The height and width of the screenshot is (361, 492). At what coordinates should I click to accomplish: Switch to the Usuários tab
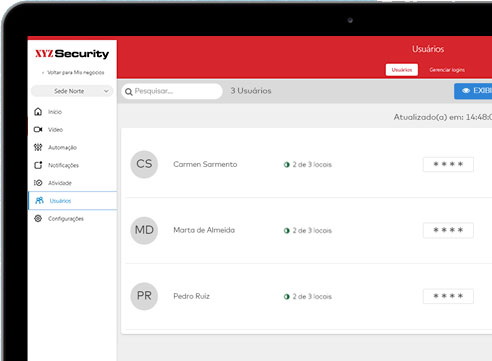pyautogui.click(x=402, y=70)
